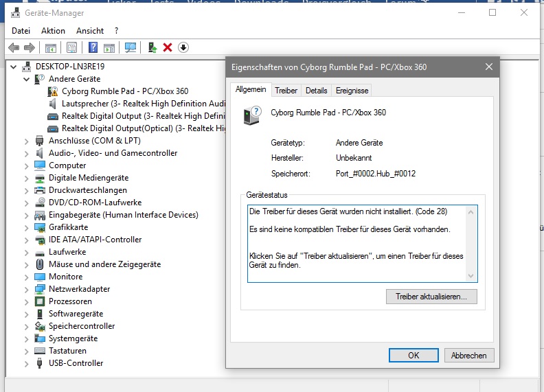Show or hide console tree icon

[x=51, y=47]
